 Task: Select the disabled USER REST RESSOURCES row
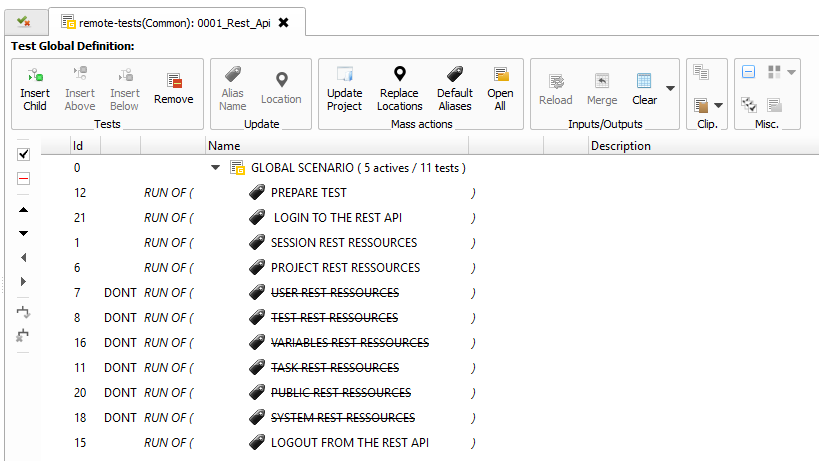pos(430,293)
